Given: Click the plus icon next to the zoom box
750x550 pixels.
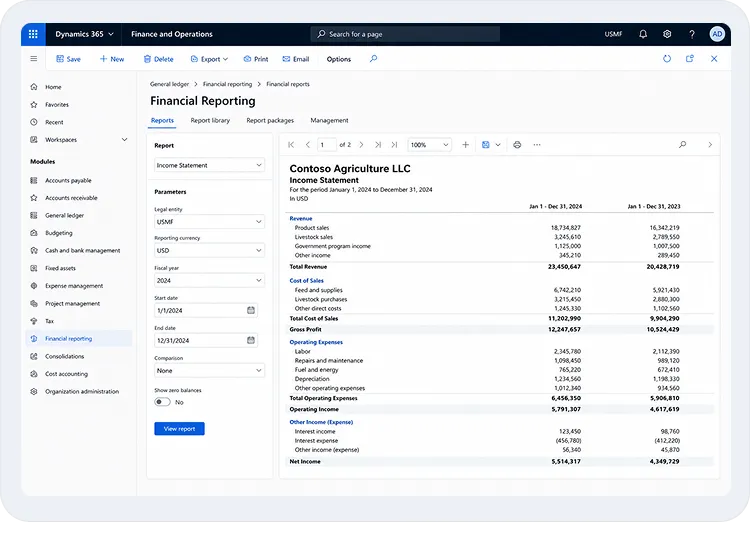Looking at the screenshot, I should point(465,144).
